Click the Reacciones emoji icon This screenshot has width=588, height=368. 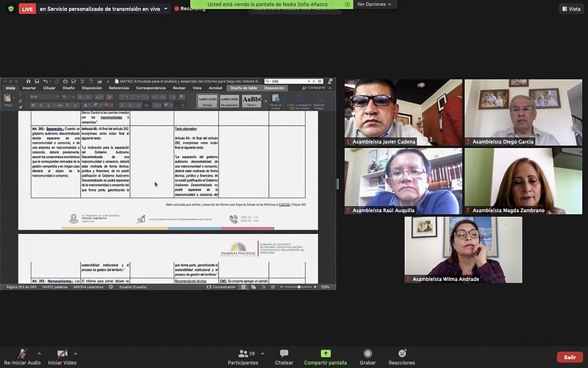402,353
